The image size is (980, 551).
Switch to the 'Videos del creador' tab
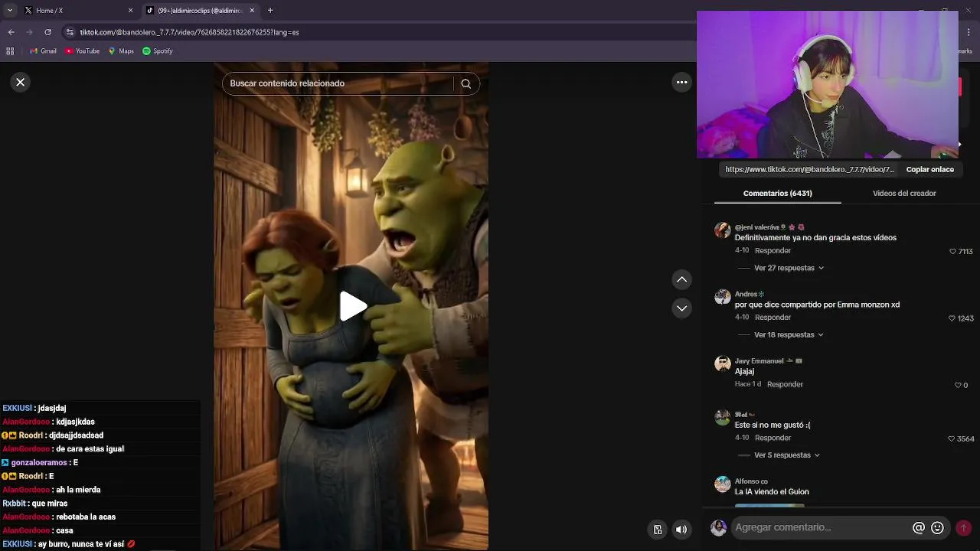pos(904,194)
